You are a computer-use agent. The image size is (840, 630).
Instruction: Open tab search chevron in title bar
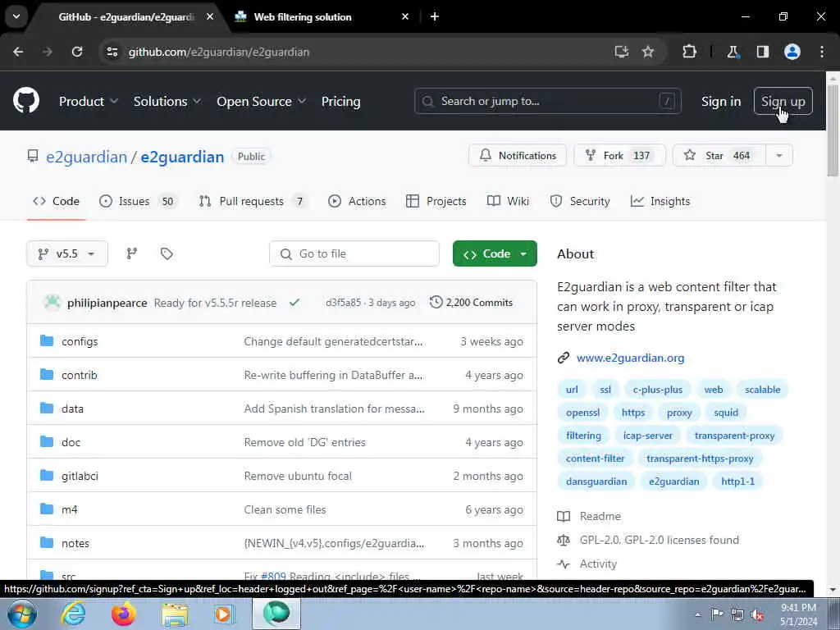tap(16, 16)
